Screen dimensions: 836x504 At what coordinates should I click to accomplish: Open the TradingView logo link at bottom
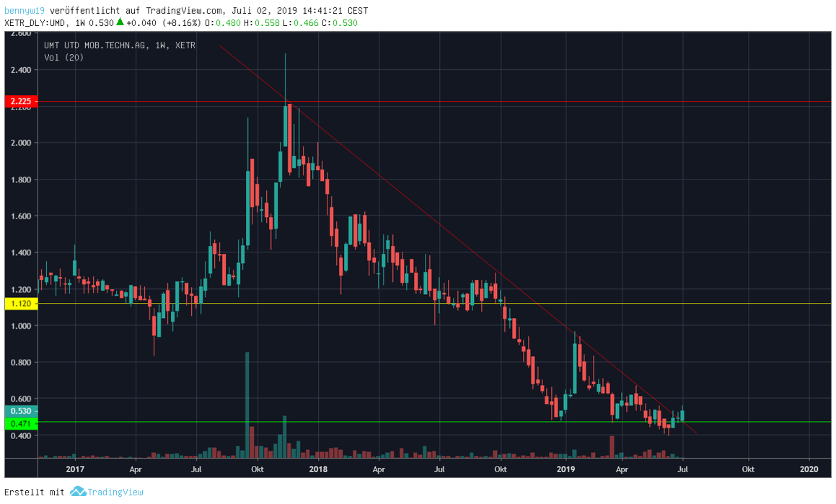click(x=107, y=492)
